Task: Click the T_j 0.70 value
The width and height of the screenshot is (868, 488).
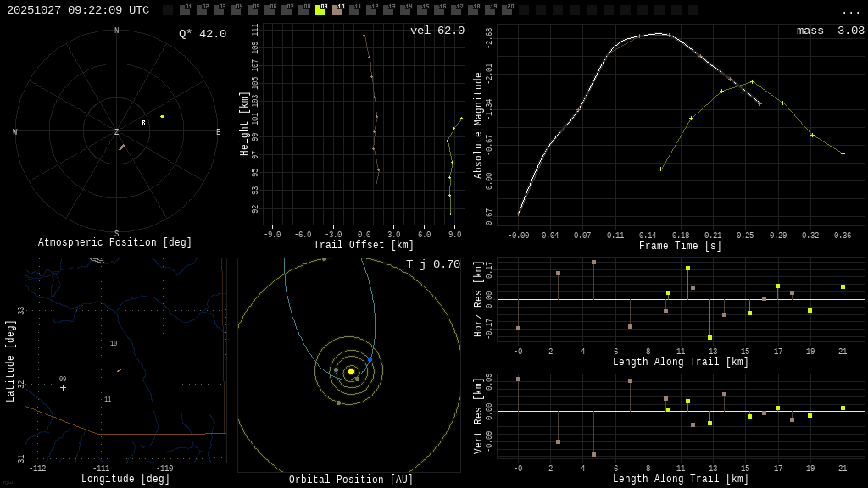Action: click(432, 264)
